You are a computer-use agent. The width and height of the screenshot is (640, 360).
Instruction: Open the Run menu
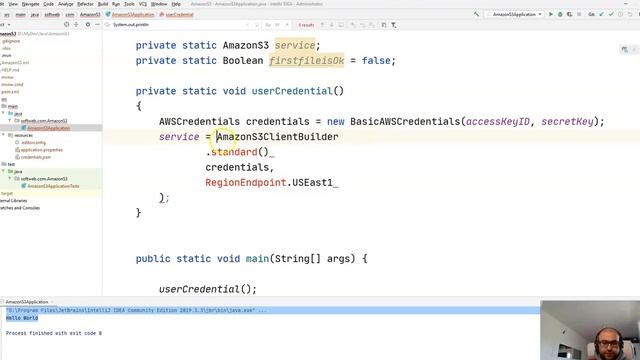pos(116,4)
